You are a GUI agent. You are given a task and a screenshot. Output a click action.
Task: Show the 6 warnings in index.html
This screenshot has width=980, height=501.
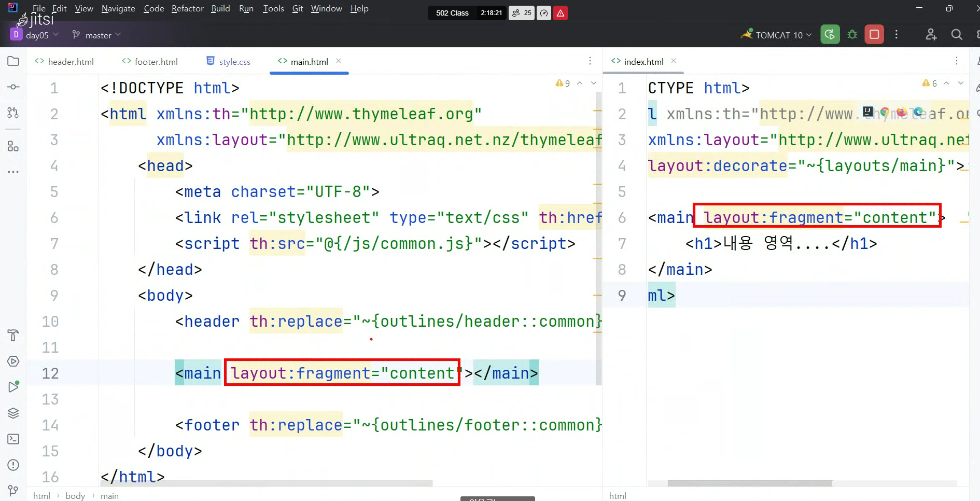coord(930,83)
